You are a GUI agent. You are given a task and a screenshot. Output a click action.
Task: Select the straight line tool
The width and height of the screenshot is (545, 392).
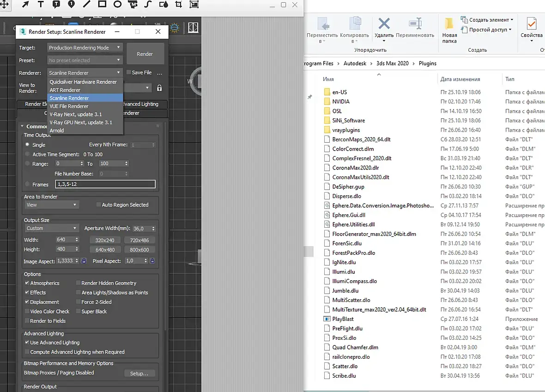86,4
